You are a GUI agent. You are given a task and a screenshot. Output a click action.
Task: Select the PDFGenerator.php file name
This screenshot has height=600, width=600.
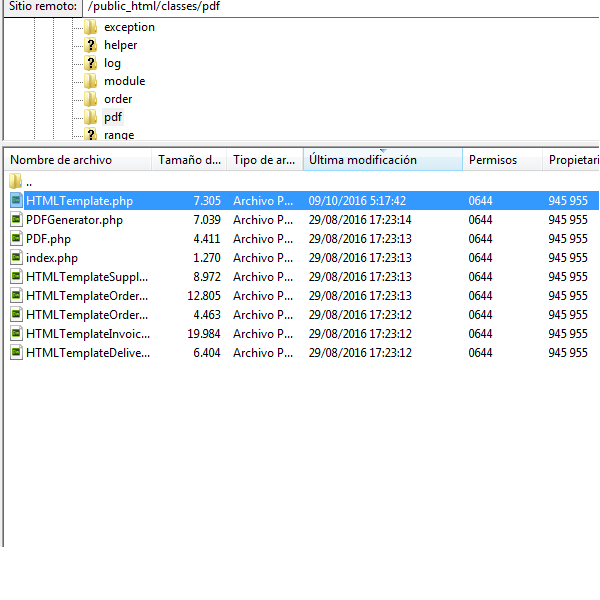click(x=74, y=220)
